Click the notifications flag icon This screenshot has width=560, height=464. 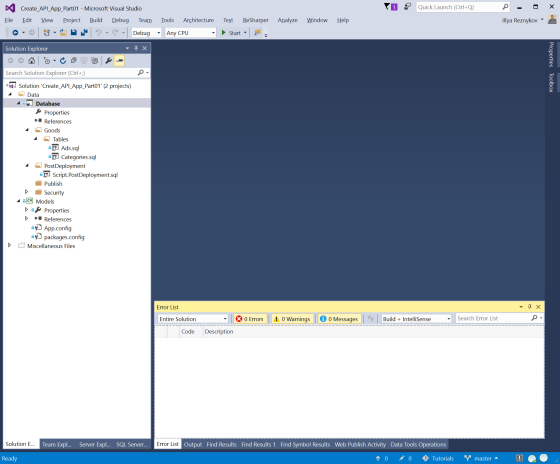tap(390, 7)
